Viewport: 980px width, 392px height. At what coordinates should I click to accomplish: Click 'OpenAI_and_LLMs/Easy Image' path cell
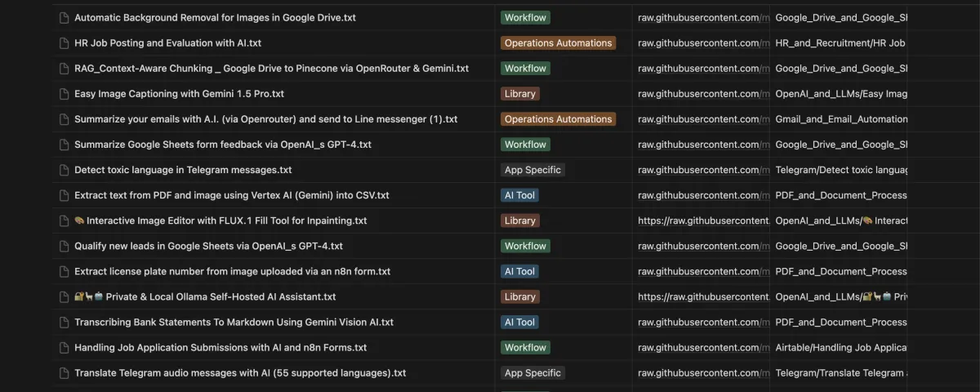click(841, 94)
